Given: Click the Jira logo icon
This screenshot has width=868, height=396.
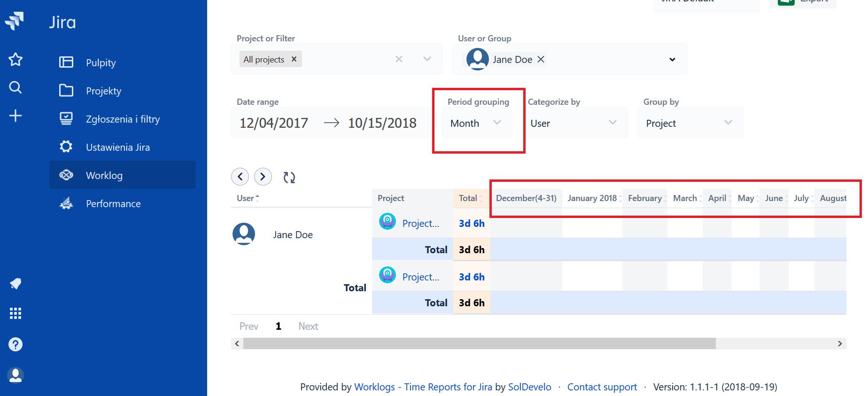Looking at the screenshot, I should (x=15, y=21).
